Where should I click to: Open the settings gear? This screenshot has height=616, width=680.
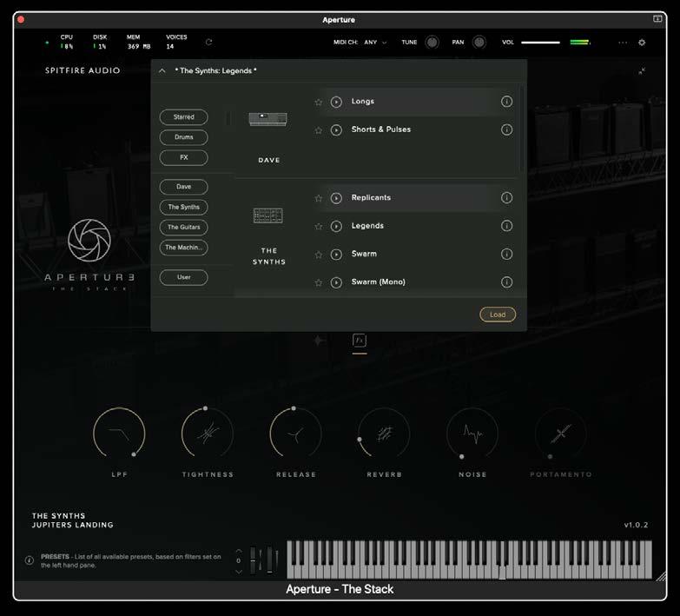[x=642, y=43]
